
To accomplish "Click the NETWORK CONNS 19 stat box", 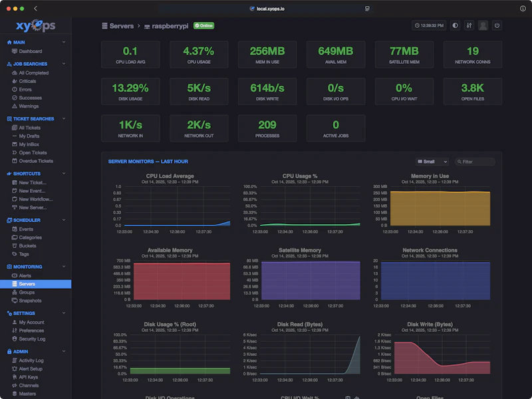I will pyautogui.click(x=473, y=55).
